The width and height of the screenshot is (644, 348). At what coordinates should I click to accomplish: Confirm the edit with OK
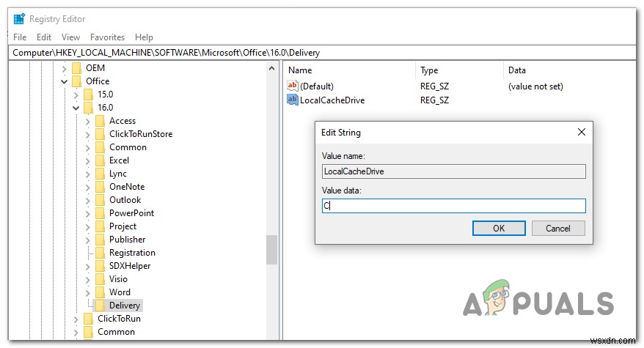tap(499, 228)
